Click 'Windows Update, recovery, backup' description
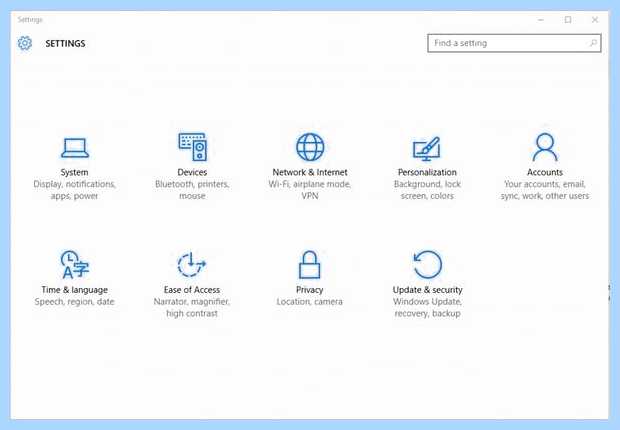Viewport: 620px width, 430px height. pos(427,307)
